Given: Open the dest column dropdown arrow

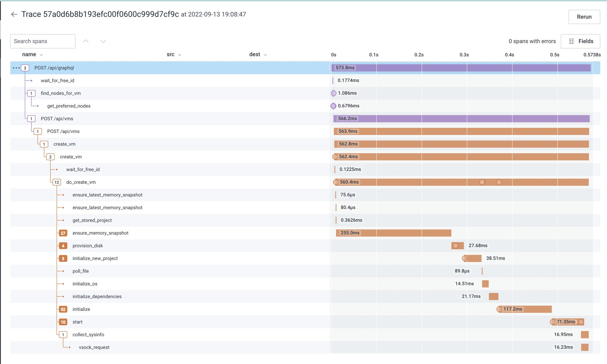Looking at the screenshot, I should click(265, 55).
